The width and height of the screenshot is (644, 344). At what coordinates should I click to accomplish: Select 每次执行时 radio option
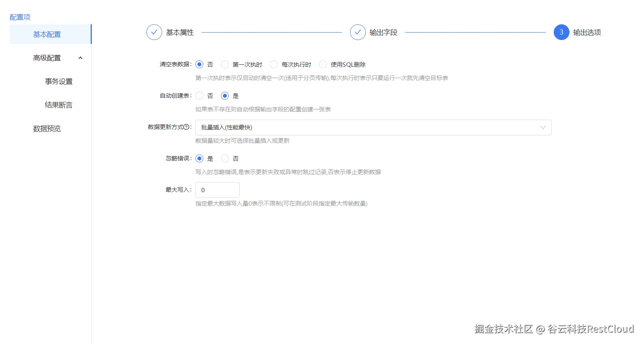(274, 64)
